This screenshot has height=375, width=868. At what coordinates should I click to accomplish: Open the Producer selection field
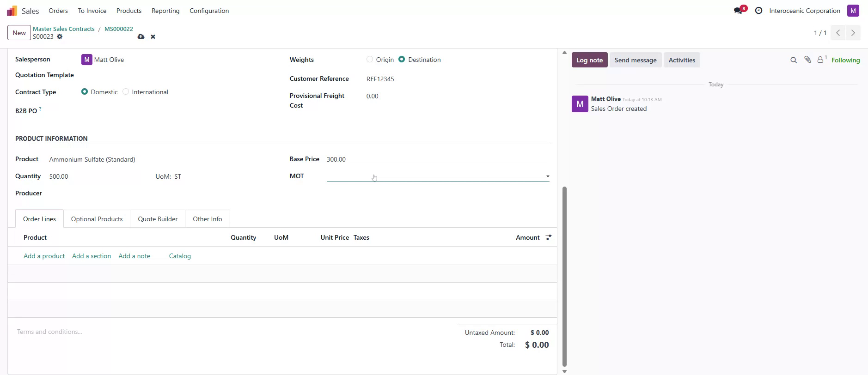(x=162, y=194)
